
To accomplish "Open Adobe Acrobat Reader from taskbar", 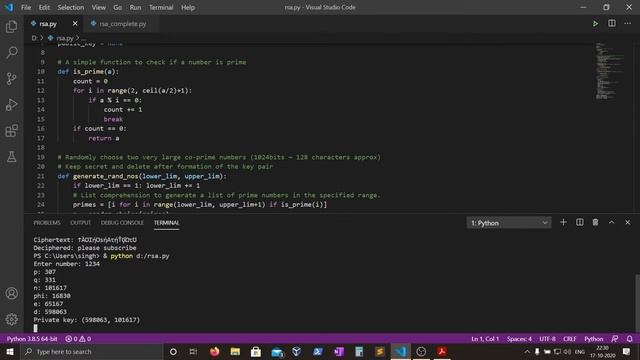I will click(x=442, y=351).
